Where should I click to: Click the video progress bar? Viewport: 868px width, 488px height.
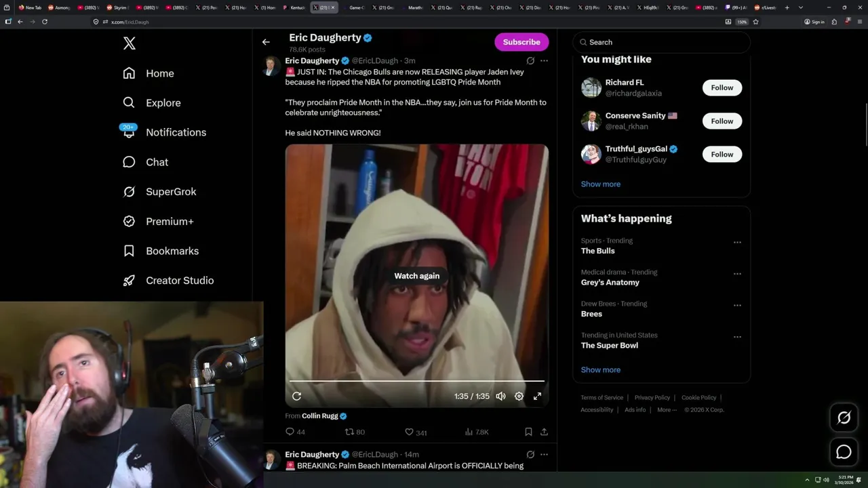417,381
